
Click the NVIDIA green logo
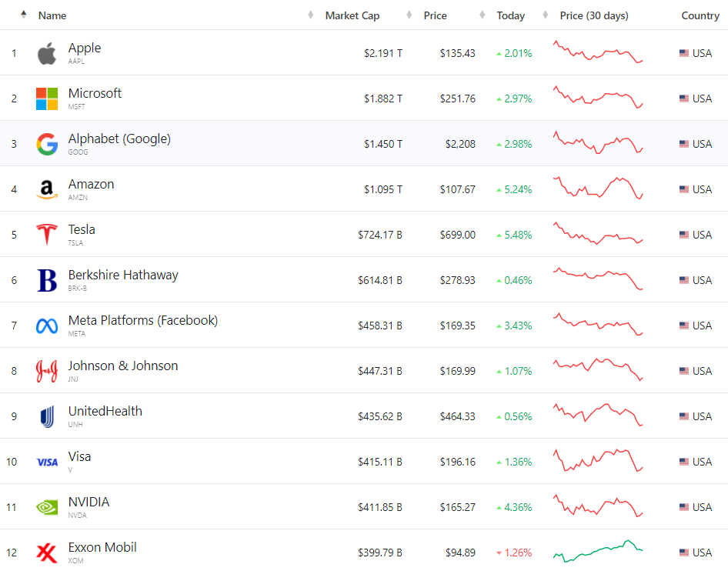[x=47, y=507]
